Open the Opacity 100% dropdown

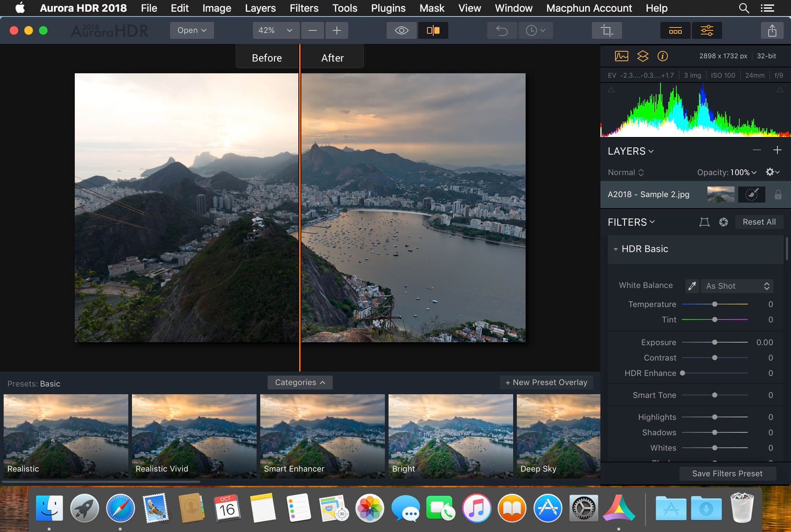point(727,172)
